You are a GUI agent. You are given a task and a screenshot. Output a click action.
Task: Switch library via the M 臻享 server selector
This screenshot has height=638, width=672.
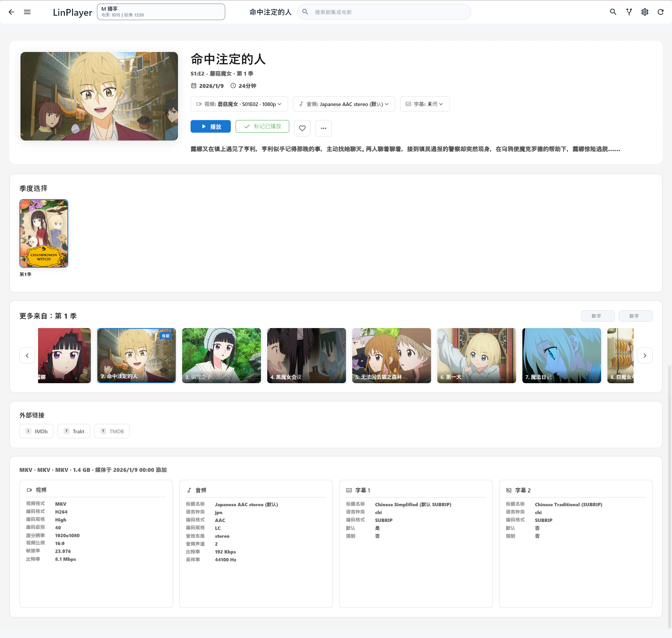160,12
